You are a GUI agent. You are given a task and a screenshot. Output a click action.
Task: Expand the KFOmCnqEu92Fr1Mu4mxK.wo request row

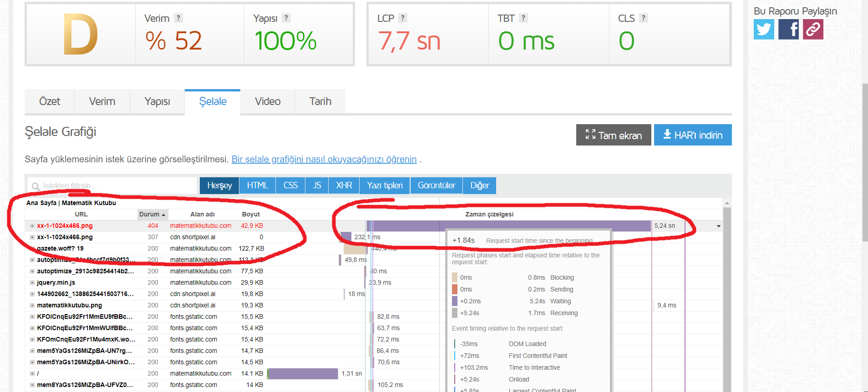tap(32, 340)
